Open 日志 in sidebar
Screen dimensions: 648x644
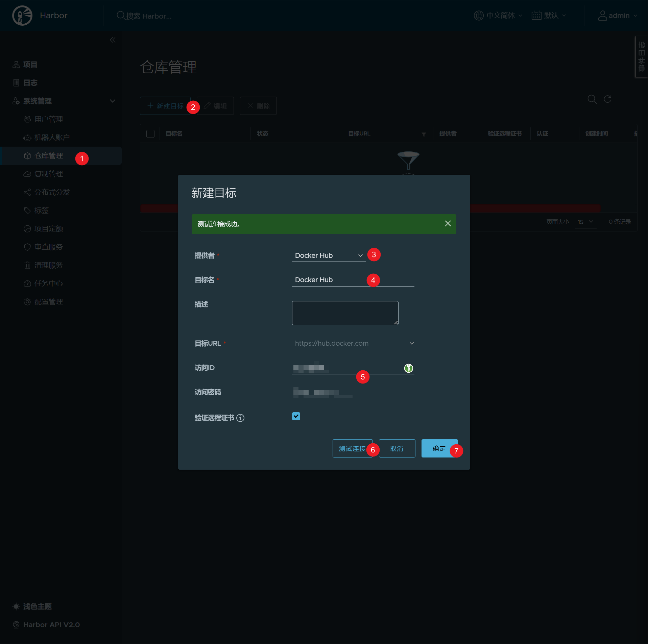pos(30,83)
